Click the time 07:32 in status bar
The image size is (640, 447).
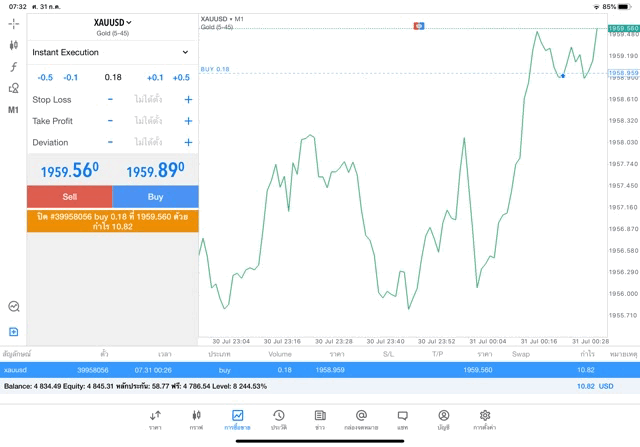tap(18, 7)
